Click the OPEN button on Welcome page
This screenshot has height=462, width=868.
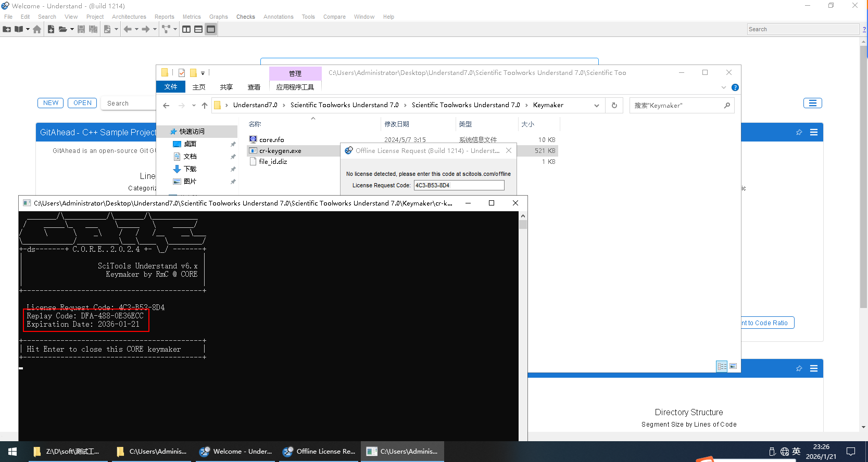(82, 103)
